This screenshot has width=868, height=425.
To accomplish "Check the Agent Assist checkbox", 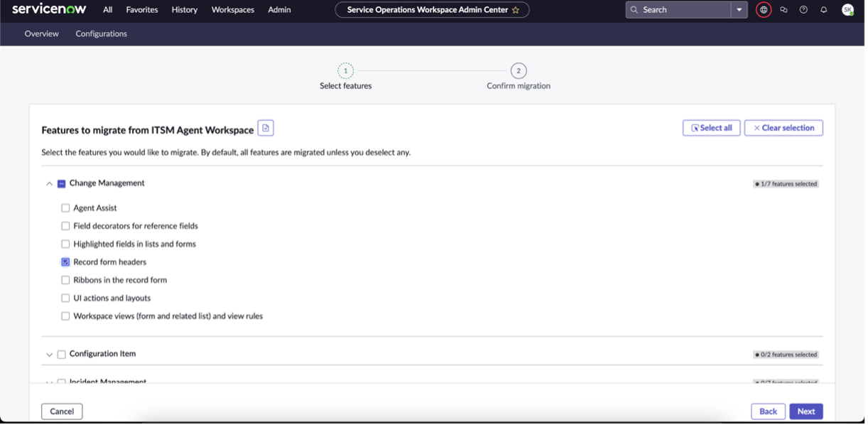I will coord(65,208).
